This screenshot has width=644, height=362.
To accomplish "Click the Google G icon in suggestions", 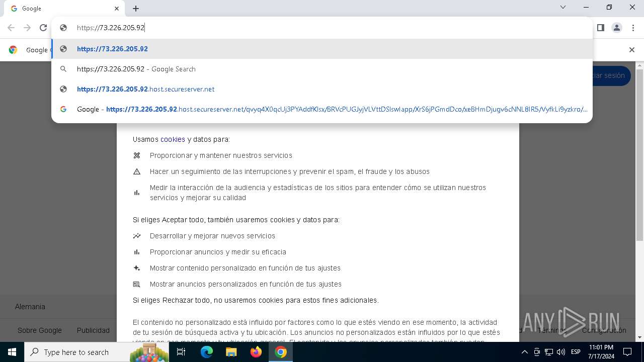I will (x=63, y=109).
